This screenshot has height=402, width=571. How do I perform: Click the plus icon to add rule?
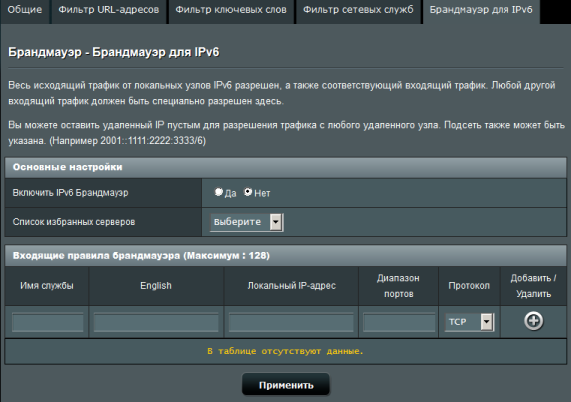[x=533, y=321]
